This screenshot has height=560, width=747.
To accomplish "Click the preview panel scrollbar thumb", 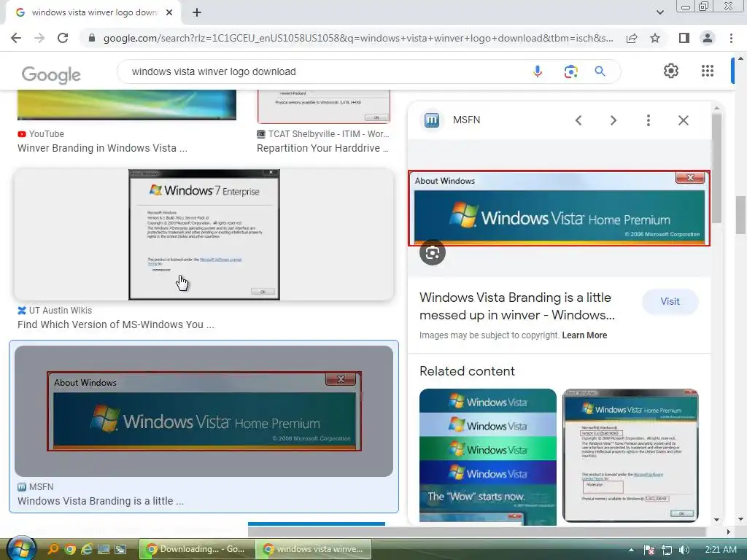I will click(x=716, y=167).
